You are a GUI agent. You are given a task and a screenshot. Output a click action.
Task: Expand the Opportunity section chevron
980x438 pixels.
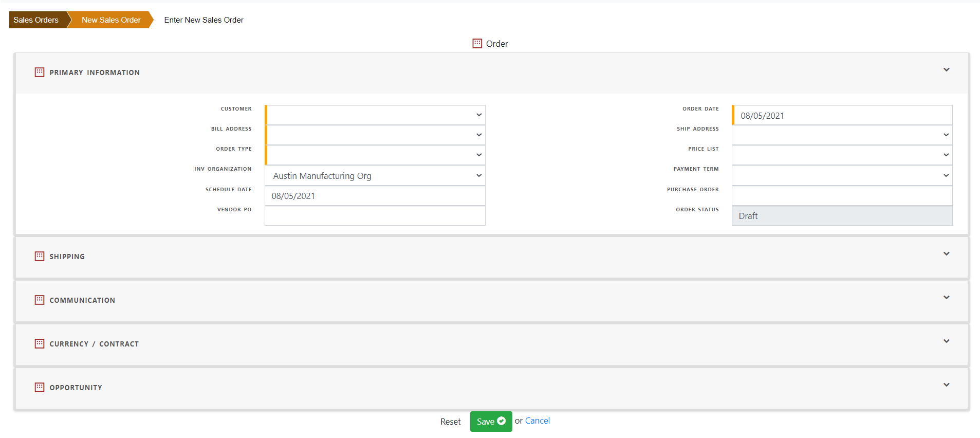[946, 385]
